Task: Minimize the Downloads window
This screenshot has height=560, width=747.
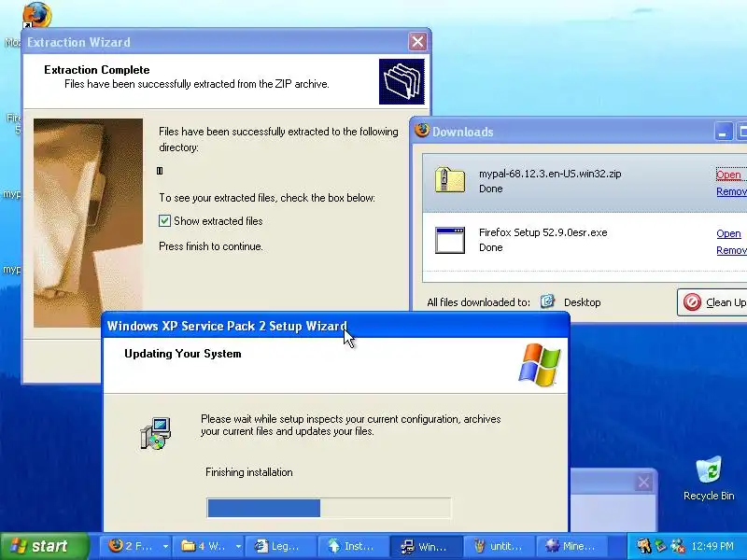Action: 722,132
